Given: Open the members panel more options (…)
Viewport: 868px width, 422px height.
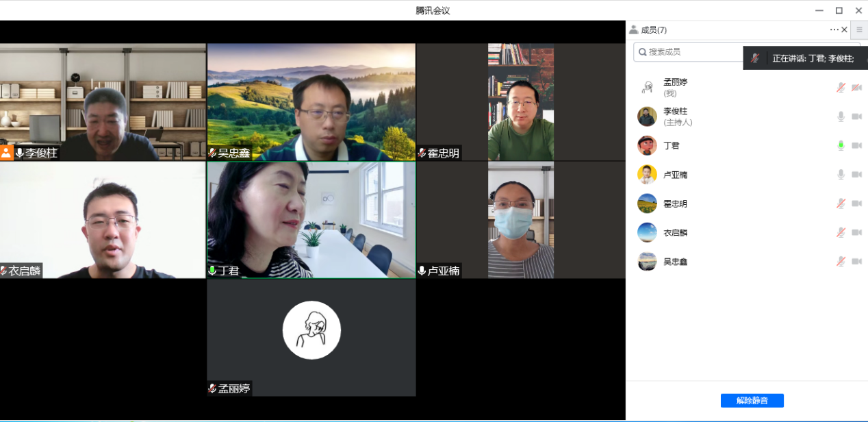Looking at the screenshot, I should pos(834,29).
